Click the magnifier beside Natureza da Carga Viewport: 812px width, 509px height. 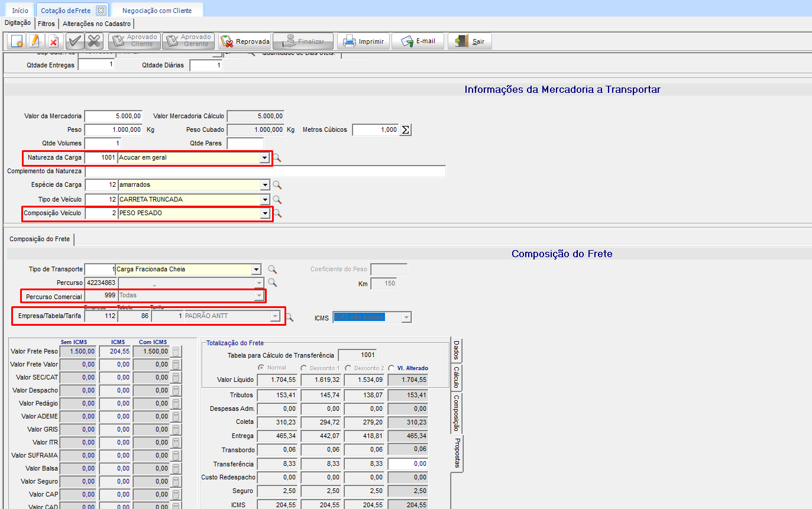tap(277, 158)
